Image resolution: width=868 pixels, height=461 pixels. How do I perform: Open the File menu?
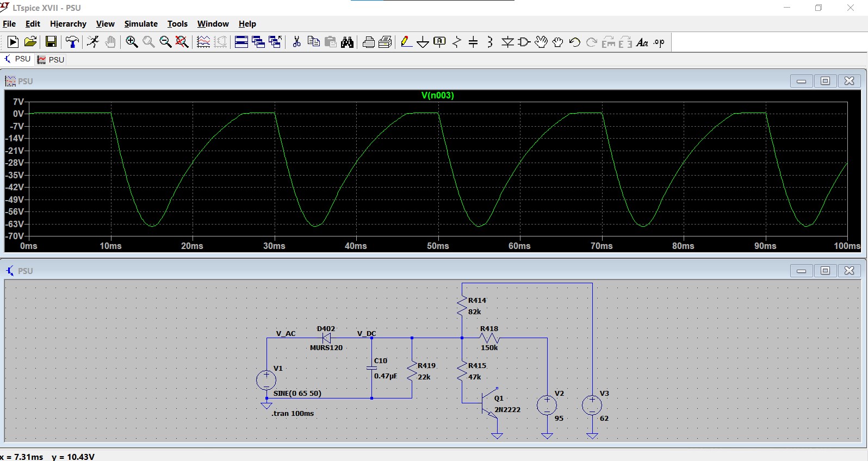9,24
